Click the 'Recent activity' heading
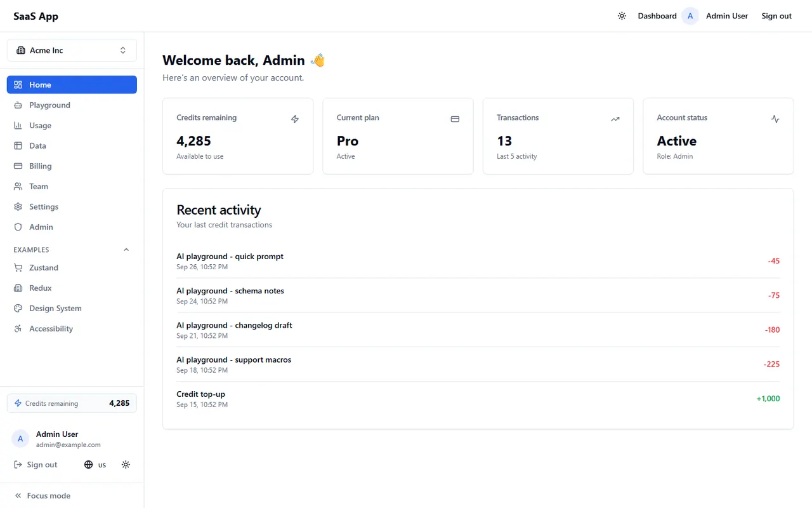The width and height of the screenshot is (812, 508). 219,210
